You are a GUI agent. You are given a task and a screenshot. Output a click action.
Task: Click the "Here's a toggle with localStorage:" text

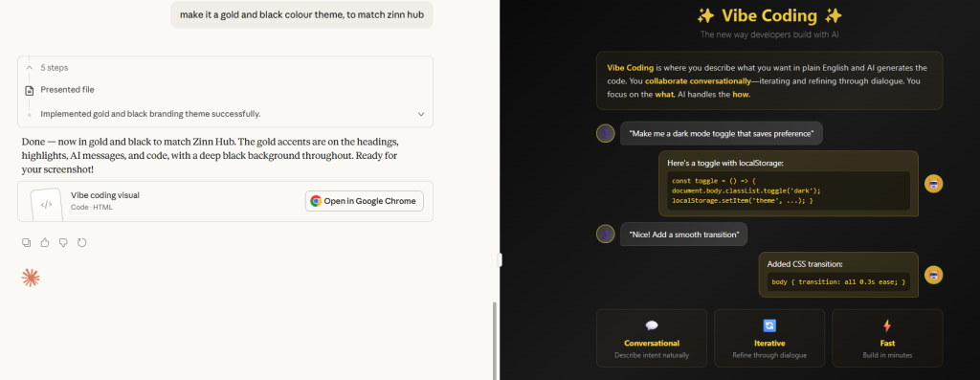[725, 163]
